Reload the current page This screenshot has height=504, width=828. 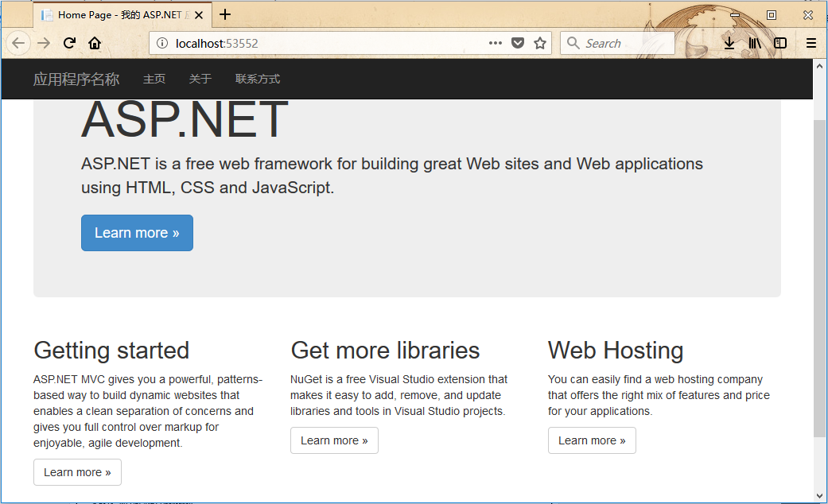(69, 44)
